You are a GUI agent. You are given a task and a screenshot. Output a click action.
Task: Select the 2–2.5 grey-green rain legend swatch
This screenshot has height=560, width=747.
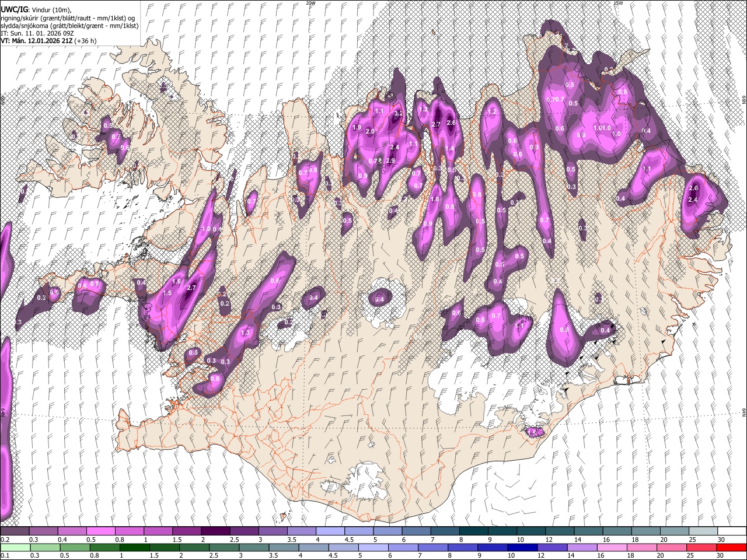[x=194, y=547]
